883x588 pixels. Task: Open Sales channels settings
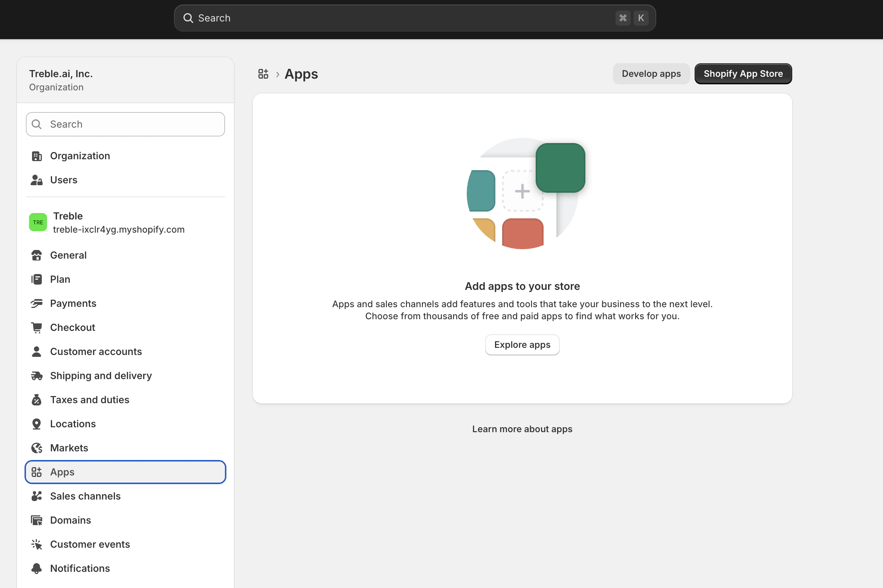point(125,496)
